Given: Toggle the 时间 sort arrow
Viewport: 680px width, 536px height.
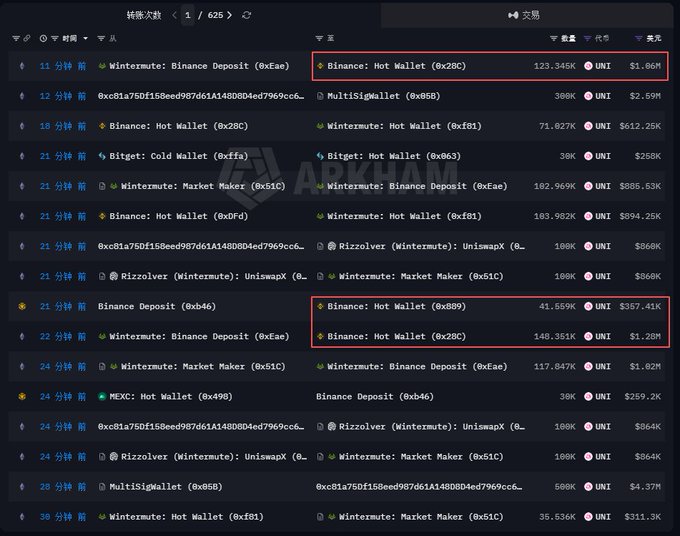Looking at the screenshot, I should [85, 39].
